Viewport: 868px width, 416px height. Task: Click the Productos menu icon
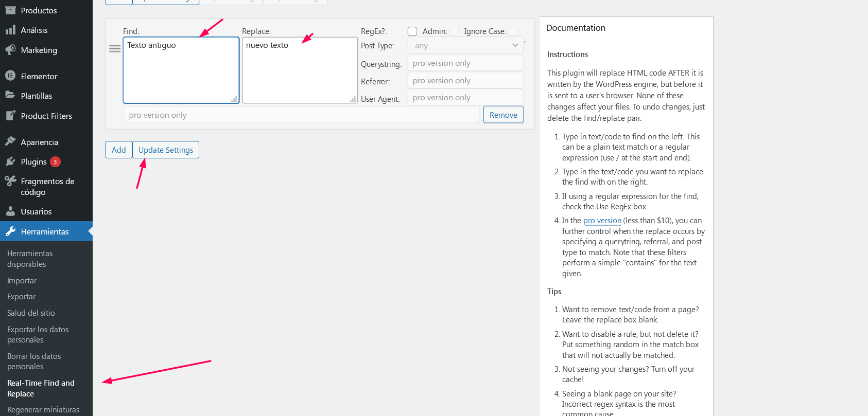10,10
